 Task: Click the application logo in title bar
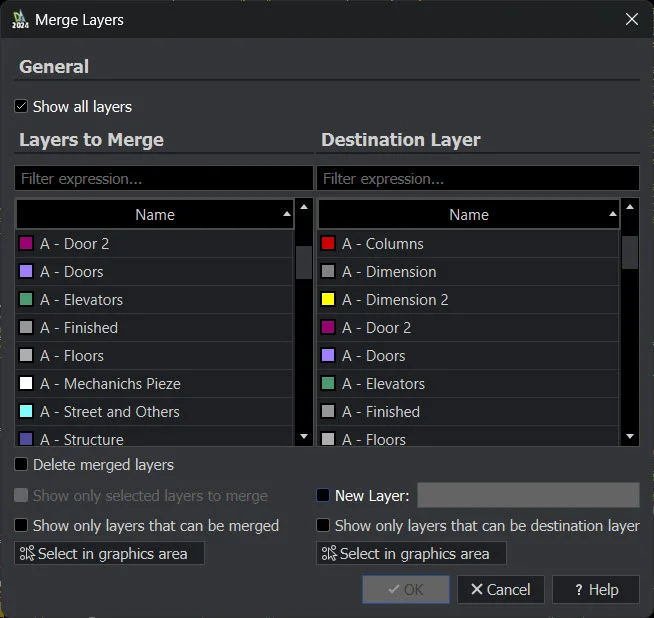click(19, 19)
